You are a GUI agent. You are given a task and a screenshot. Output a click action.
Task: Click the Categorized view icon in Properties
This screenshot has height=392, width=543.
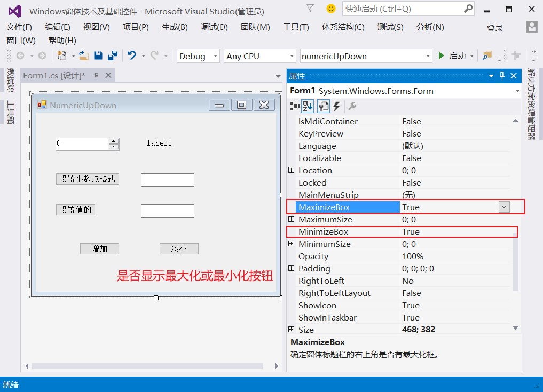coord(295,106)
